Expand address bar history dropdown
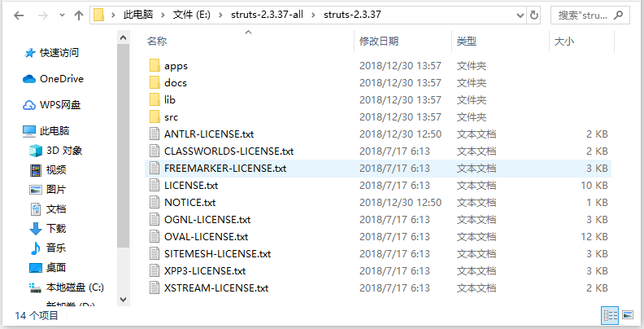644x329 pixels. coord(520,15)
